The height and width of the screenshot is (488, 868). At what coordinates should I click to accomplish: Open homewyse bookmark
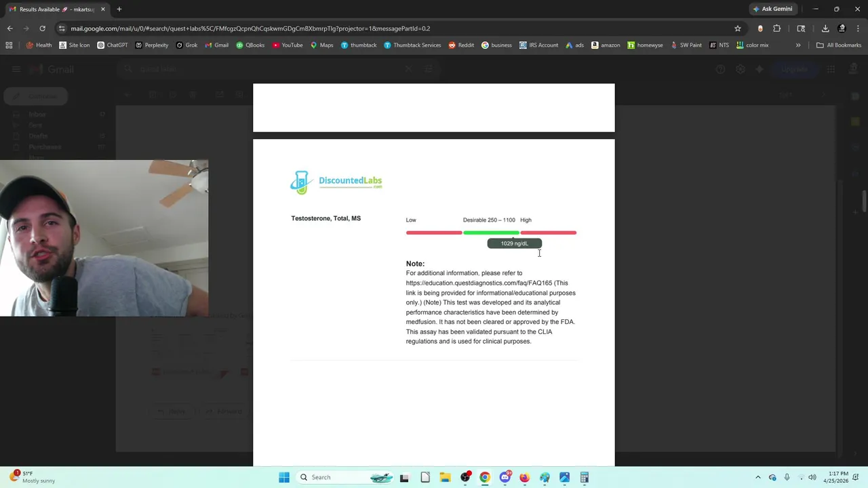(x=645, y=45)
